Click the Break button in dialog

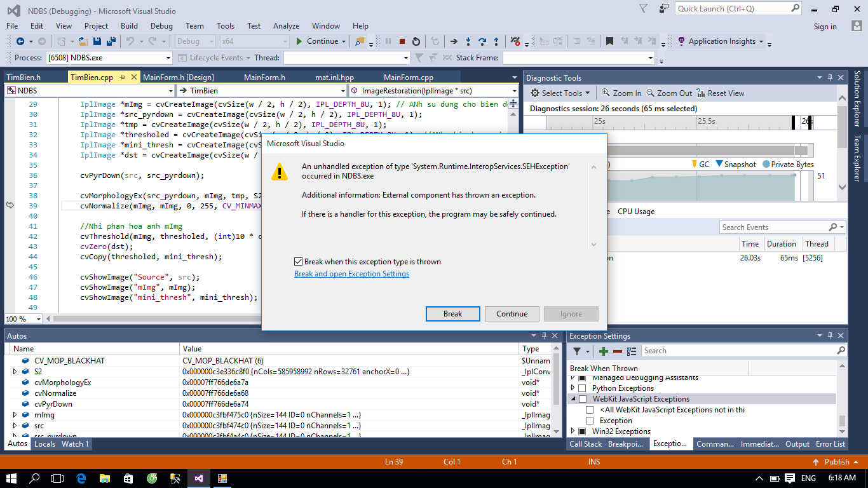click(x=452, y=314)
